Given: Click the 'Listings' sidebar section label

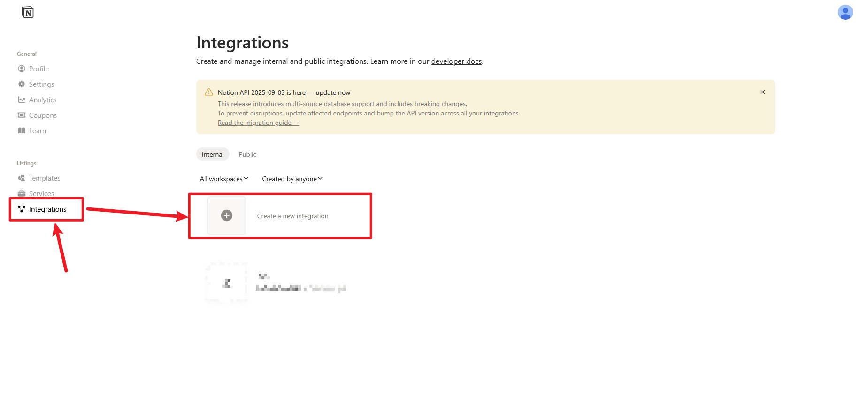Looking at the screenshot, I should tap(26, 163).
